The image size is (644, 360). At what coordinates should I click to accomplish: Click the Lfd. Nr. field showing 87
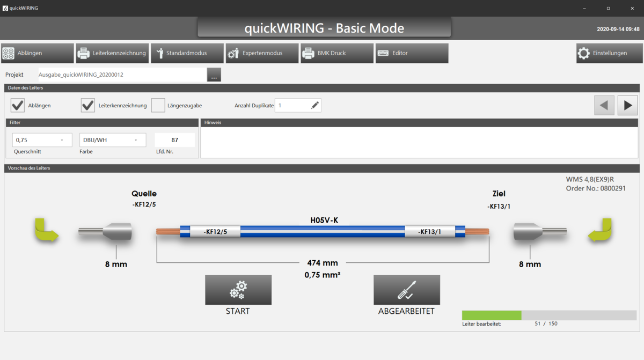174,140
